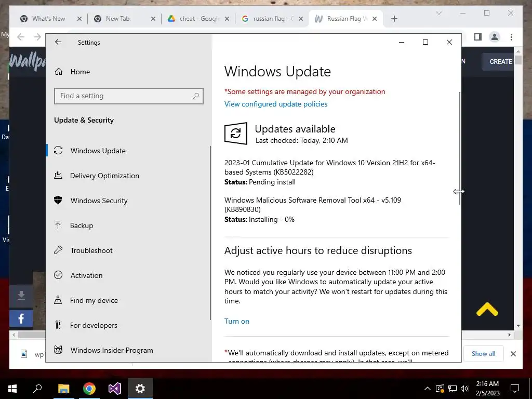Open Windows Insider Program settings
Image resolution: width=532 pixels, height=399 pixels.
tap(128, 350)
